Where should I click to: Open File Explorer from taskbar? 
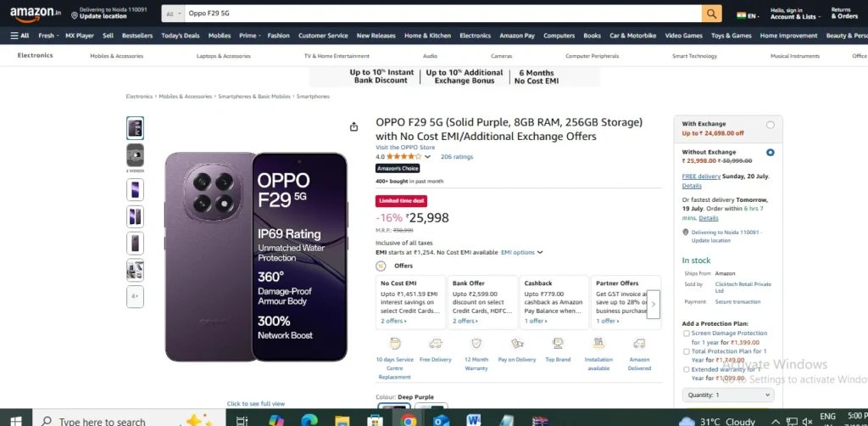(342, 421)
